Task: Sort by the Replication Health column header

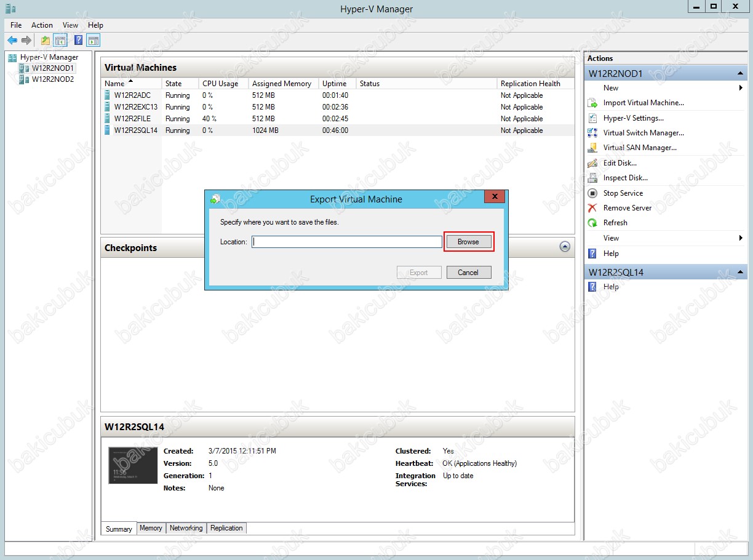Action: 535,84
